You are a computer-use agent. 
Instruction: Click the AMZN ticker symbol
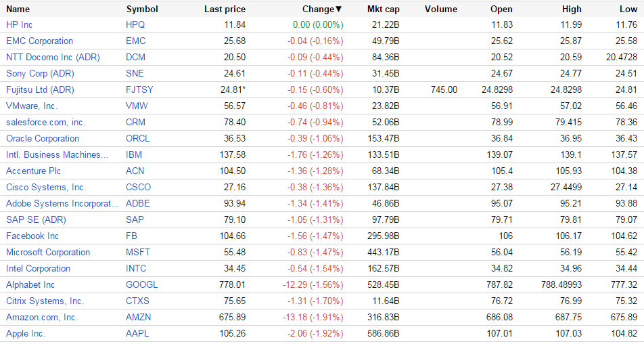(138, 317)
